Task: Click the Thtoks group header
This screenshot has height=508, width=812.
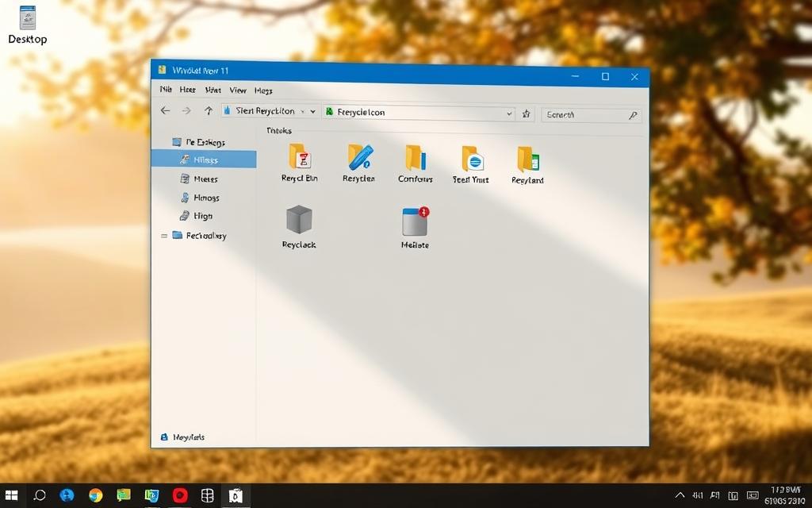Action: pos(279,131)
